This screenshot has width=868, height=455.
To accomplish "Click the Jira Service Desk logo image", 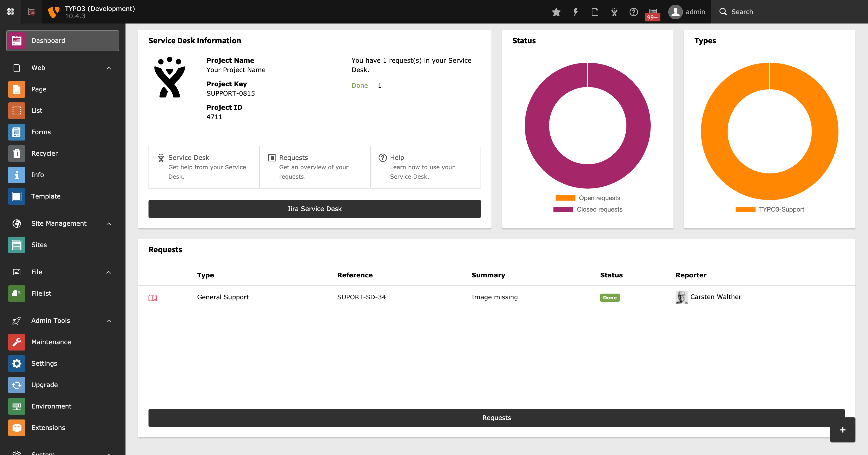I will click(x=169, y=77).
